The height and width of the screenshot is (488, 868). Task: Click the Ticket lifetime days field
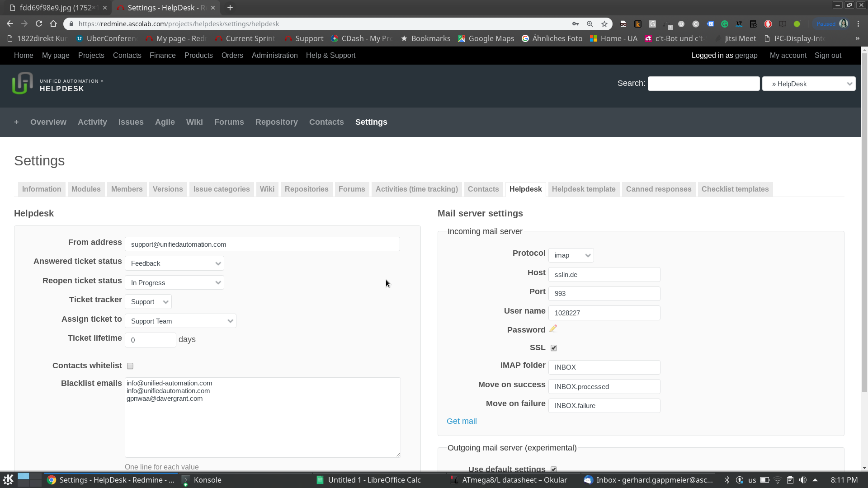[151, 340]
